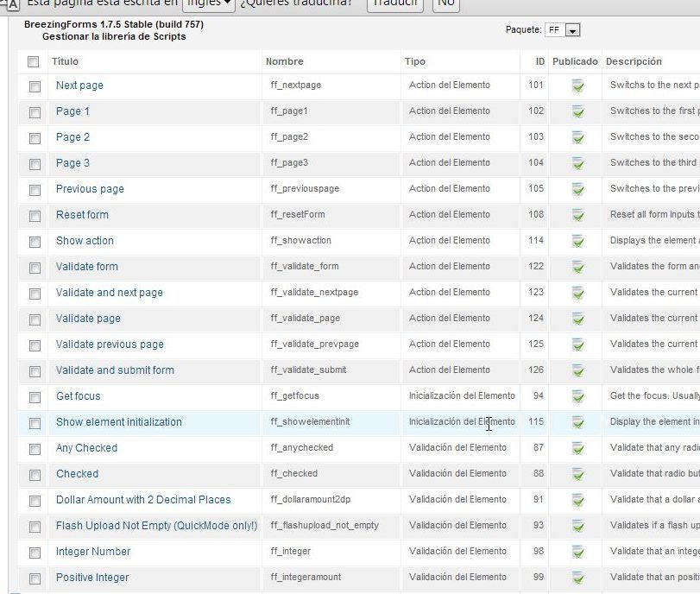Open the Validate previous page link

click(110, 344)
